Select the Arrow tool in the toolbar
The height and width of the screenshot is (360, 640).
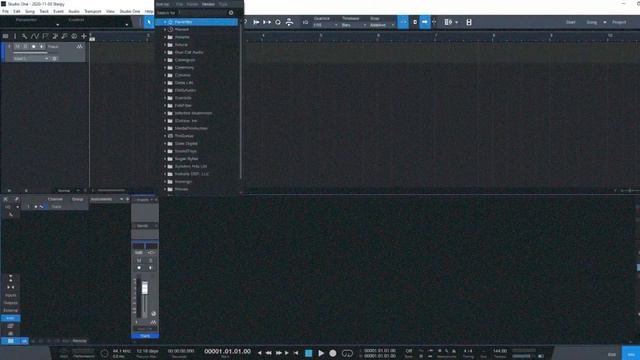point(149,22)
